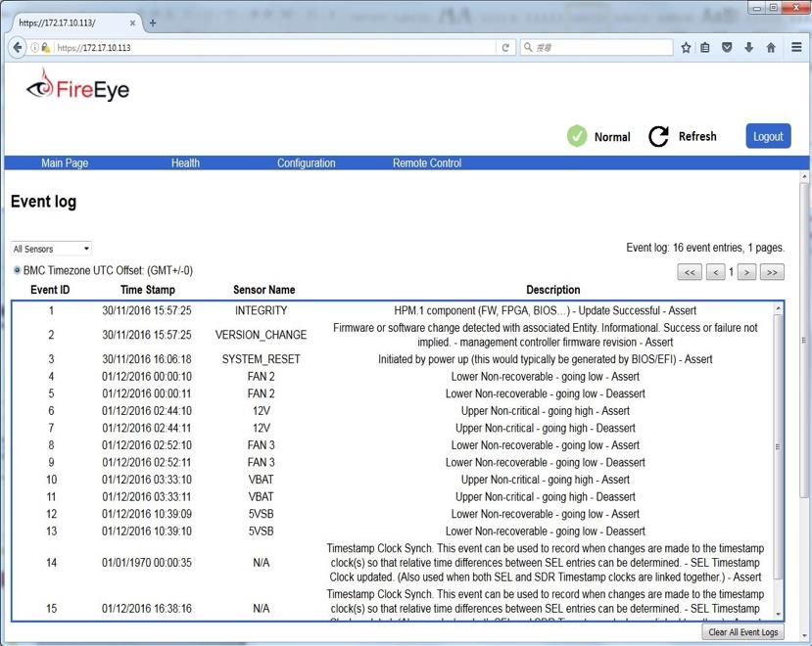
Task: Click timestamp 30/11/2016 16:06:18
Action: click(x=147, y=359)
